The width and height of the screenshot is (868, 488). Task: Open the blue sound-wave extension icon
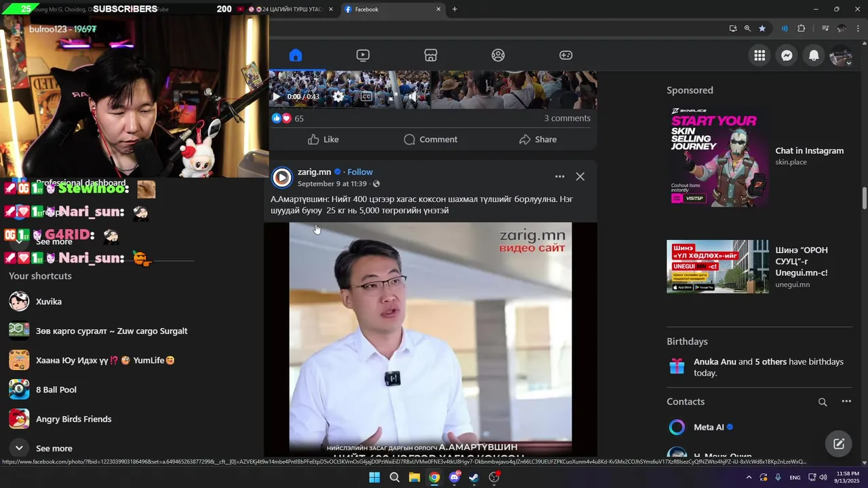point(785,28)
